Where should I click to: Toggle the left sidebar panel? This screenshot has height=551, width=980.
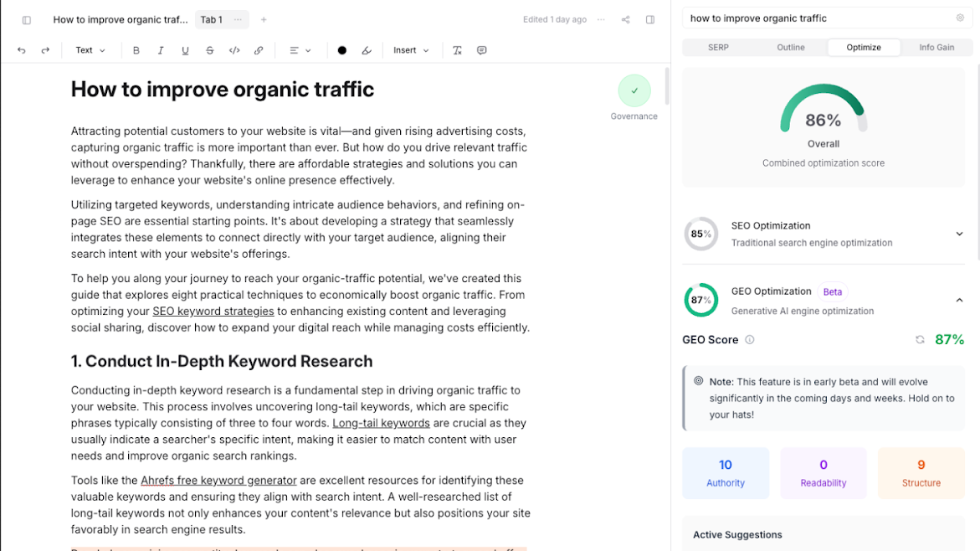(27, 19)
